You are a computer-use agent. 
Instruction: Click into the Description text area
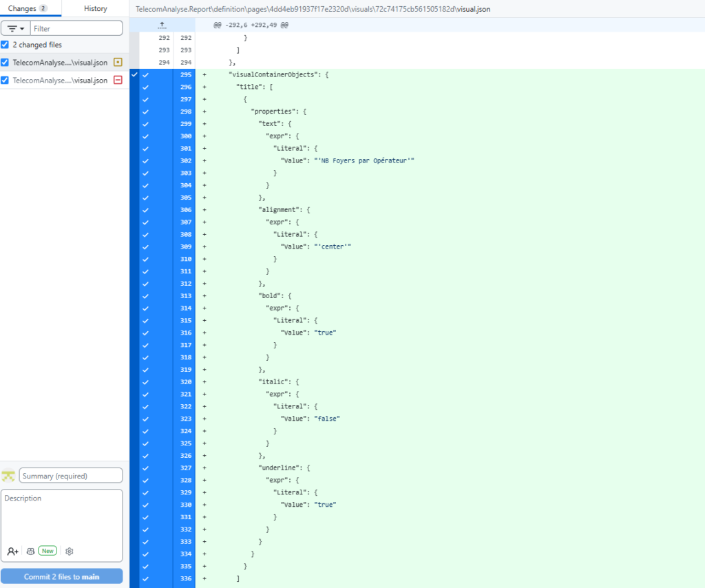click(x=61, y=517)
